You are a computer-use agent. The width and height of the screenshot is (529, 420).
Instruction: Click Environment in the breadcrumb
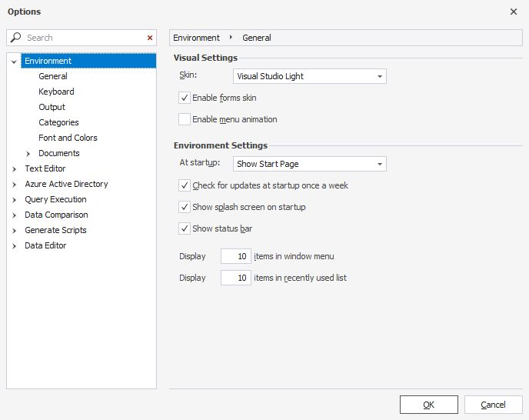[x=196, y=38]
